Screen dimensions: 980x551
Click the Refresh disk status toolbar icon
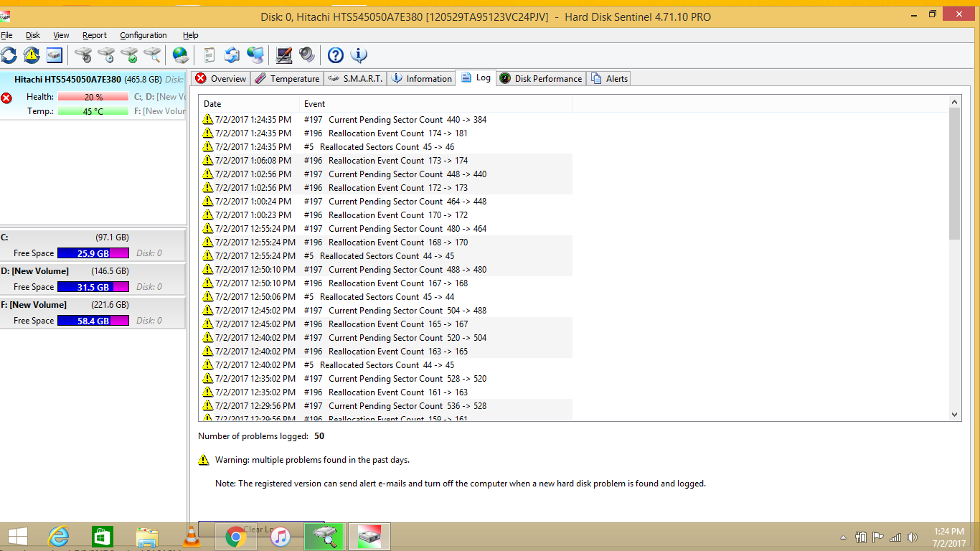[9, 55]
